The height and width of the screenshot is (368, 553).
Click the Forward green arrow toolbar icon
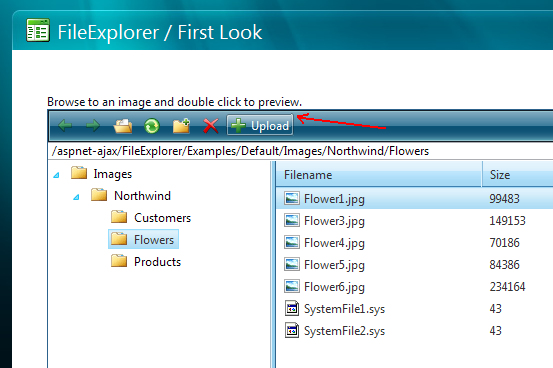tap(93, 126)
